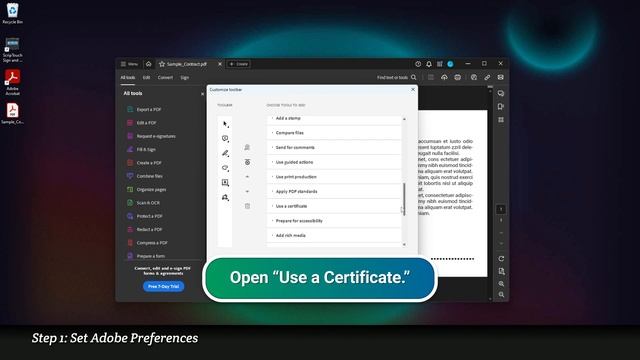Switch to the Convert tab

click(x=165, y=78)
